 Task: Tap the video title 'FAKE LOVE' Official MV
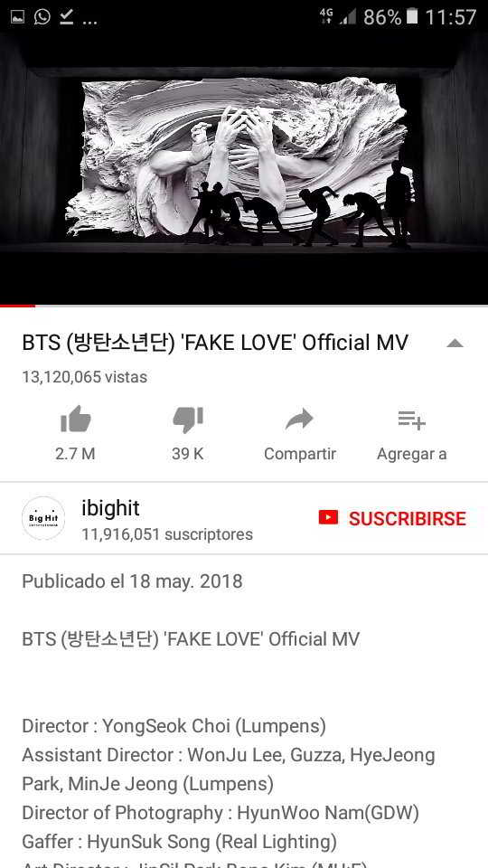[215, 343]
